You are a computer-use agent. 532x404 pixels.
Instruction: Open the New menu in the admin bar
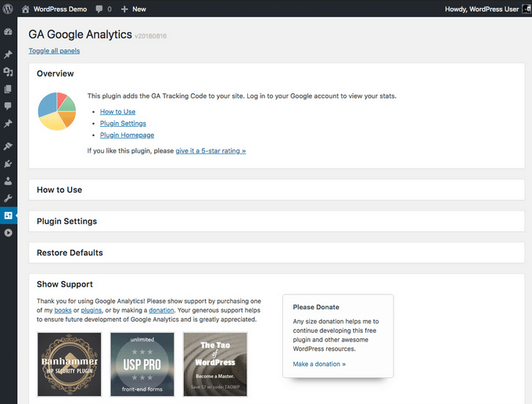tap(133, 9)
